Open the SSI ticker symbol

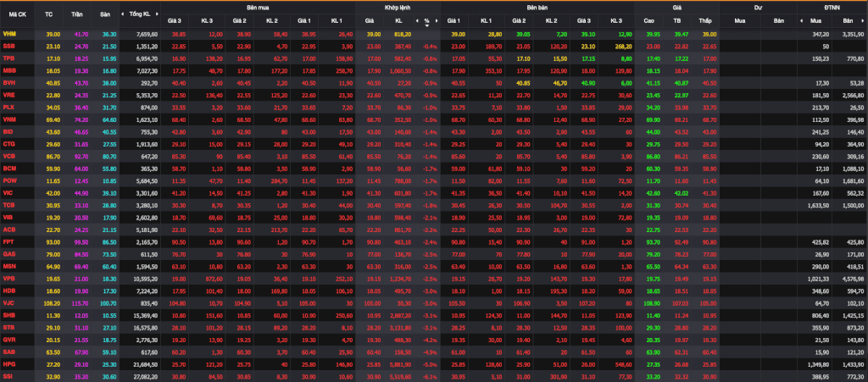click(x=8, y=375)
